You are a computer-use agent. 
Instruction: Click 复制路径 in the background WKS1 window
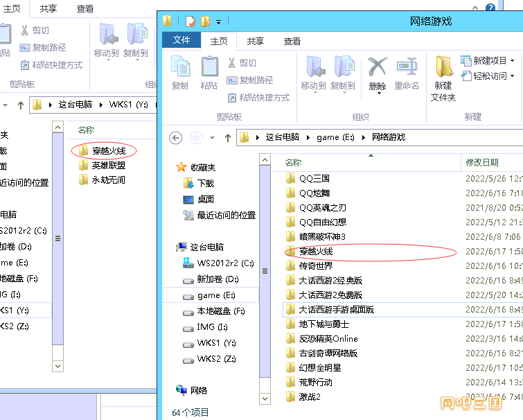[x=43, y=48]
